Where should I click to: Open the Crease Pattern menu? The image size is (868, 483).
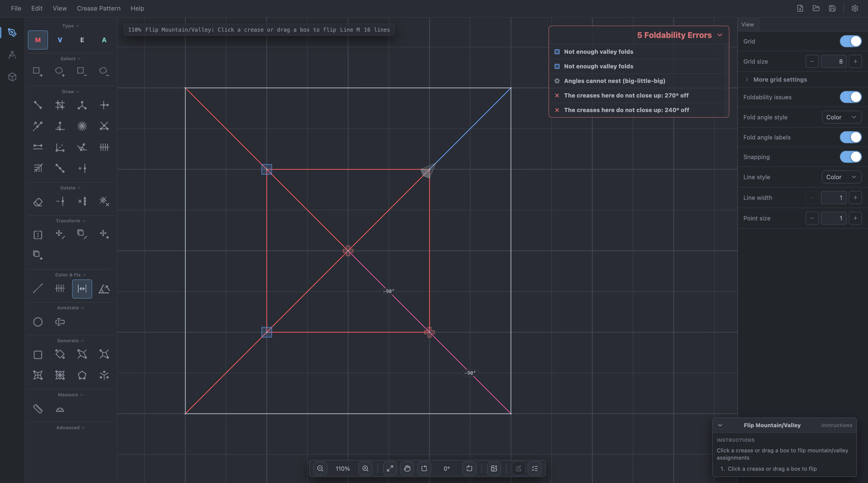pos(98,9)
